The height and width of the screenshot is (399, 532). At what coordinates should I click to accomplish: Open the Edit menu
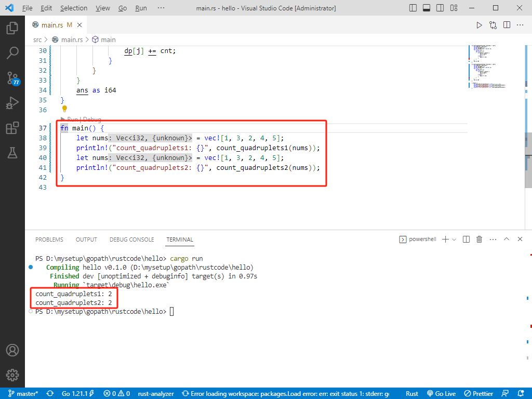point(46,8)
